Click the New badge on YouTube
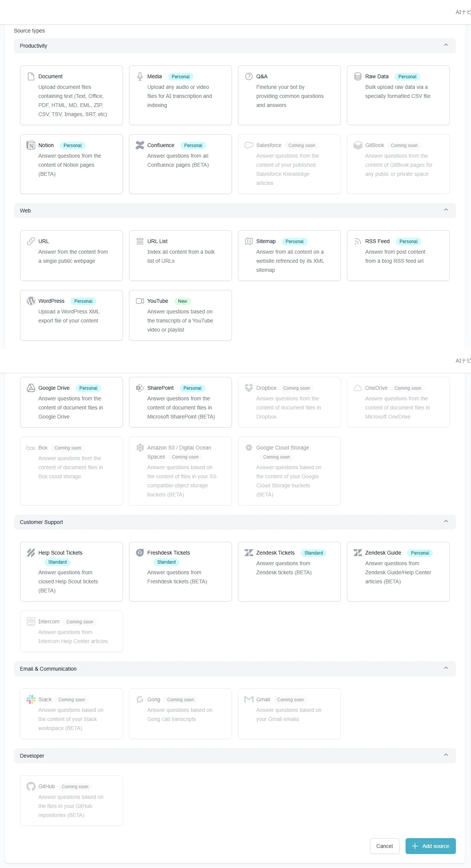471x868 pixels. [x=183, y=301]
